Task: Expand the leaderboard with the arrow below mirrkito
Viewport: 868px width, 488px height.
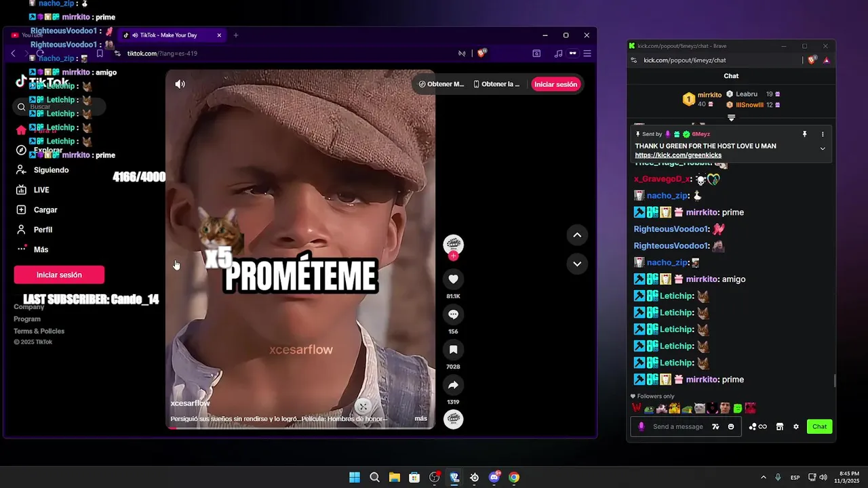Action: click(731, 118)
